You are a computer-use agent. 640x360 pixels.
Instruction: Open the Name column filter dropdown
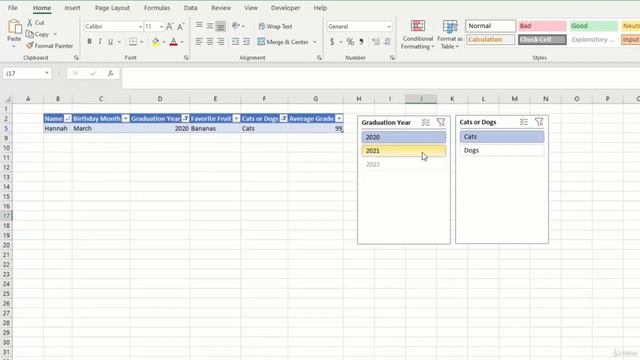pos(68,118)
